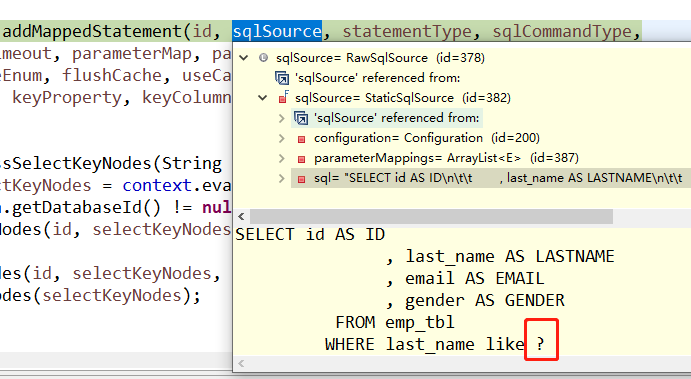691x379 pixels.
Task: Expand the sql= "SELECT id AS ID" node
Action: (282, 178)
